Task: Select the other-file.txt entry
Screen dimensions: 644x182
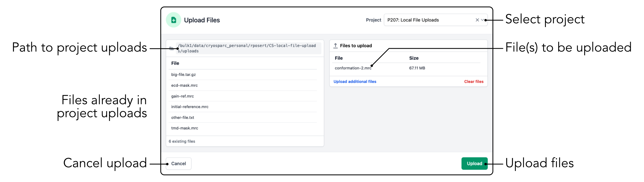Action: tap(183, 118)
